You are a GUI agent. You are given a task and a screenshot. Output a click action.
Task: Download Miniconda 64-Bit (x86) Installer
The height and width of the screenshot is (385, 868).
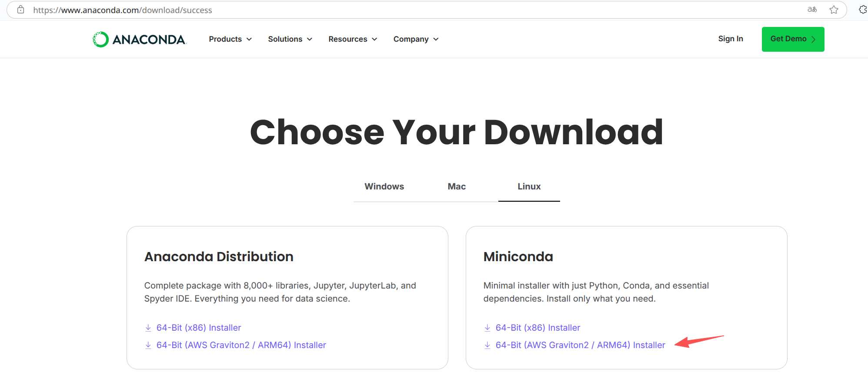pos(538,328)
